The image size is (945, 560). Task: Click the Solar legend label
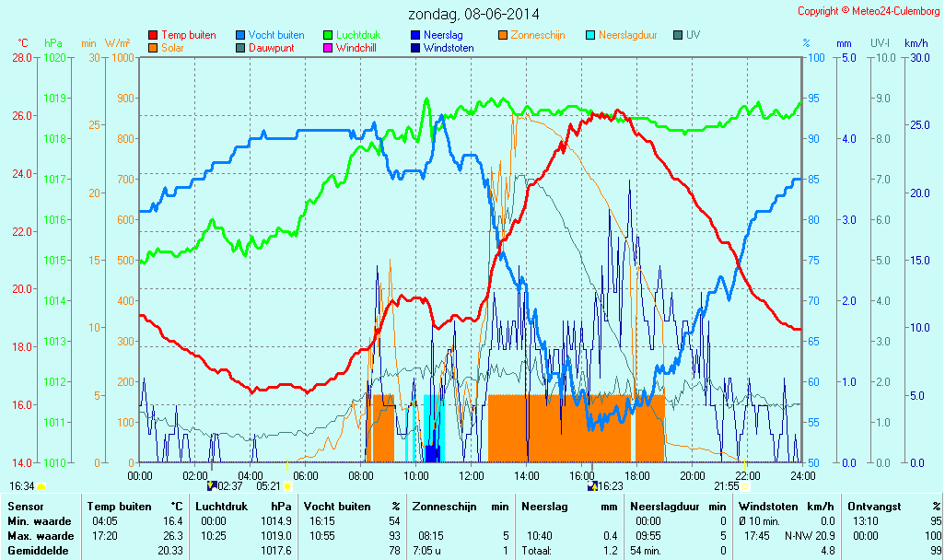(x=172, y=47)
